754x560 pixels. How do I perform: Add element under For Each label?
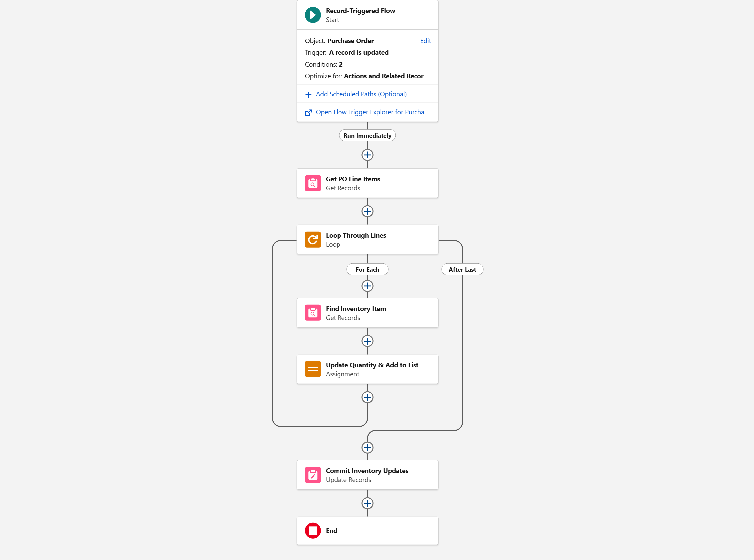pos(367,286)
